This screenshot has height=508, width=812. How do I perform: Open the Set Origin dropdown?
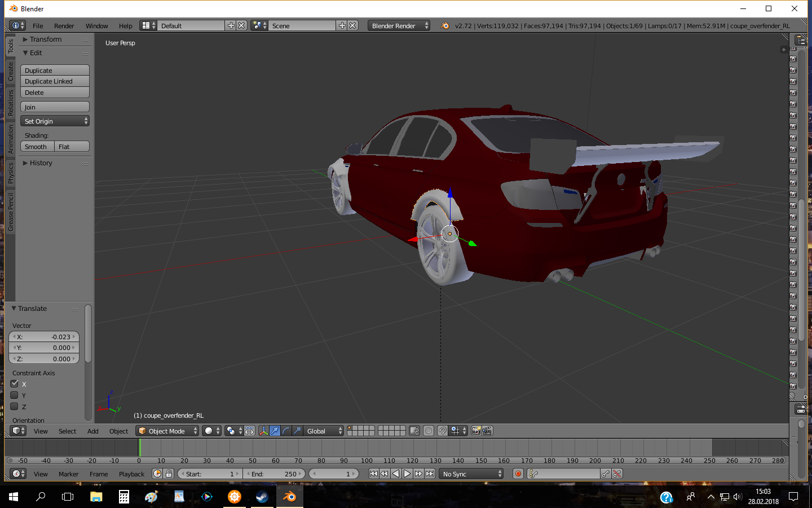(x=55, y=121)
